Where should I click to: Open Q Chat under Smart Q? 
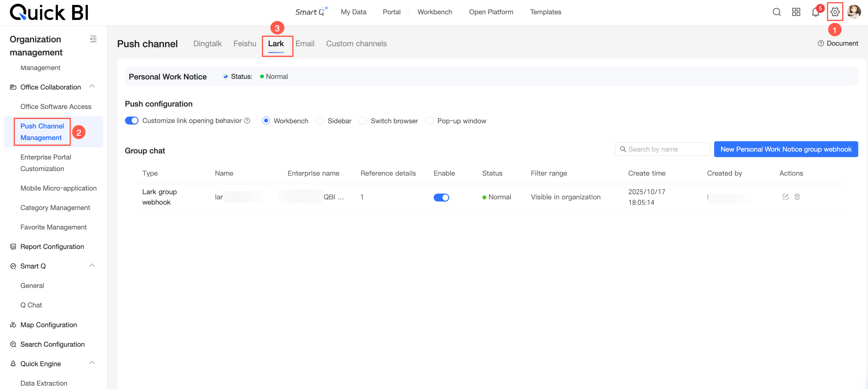[x=31, y=305]
